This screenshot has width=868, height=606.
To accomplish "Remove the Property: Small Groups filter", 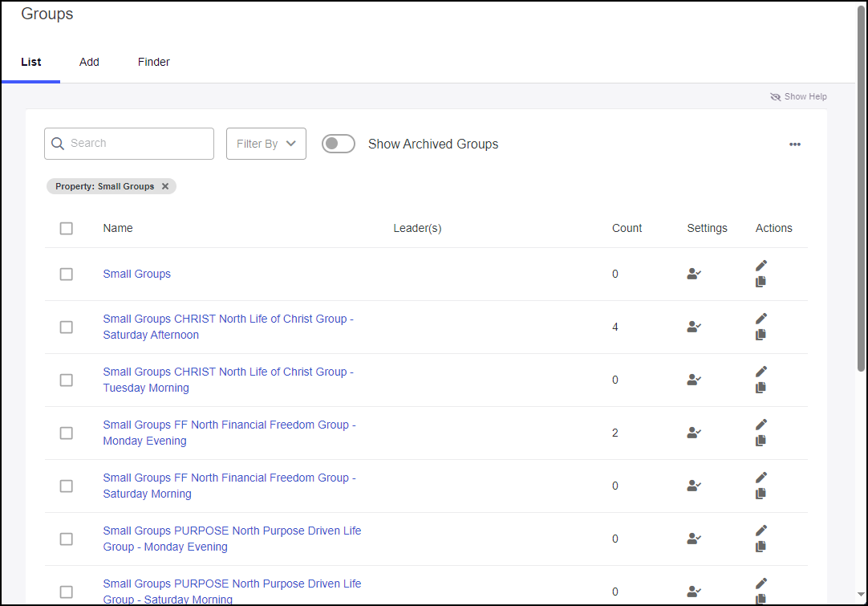I will point(165,185).
